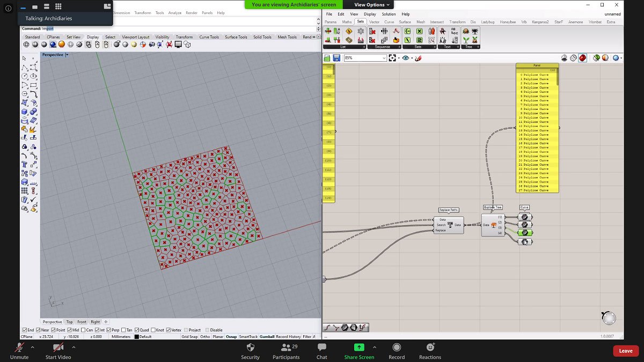Viewport: 644px width, 362px height.
Task: Click the palm tree icon in the Tree panel
Action: click(475, 32)
